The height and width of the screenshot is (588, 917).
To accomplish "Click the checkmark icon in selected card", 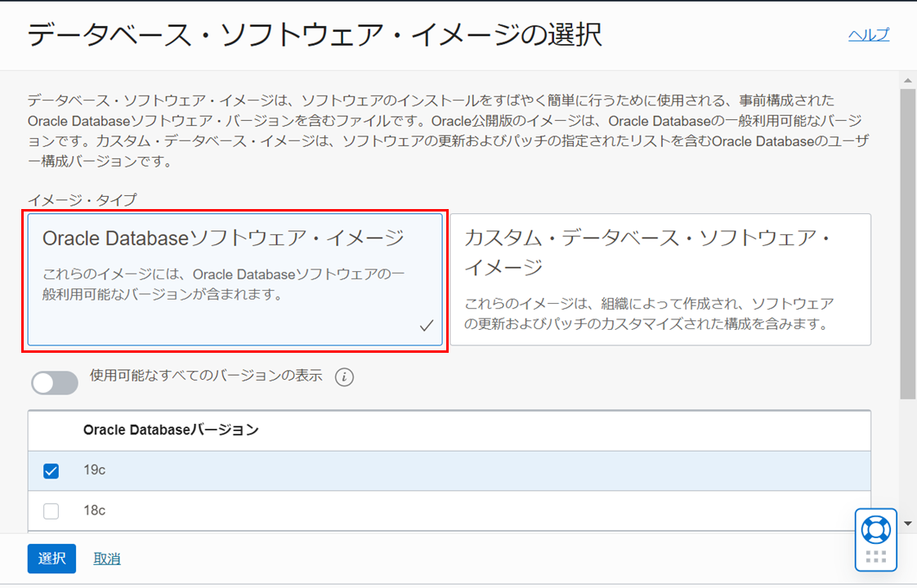I will tap(426, 327).
